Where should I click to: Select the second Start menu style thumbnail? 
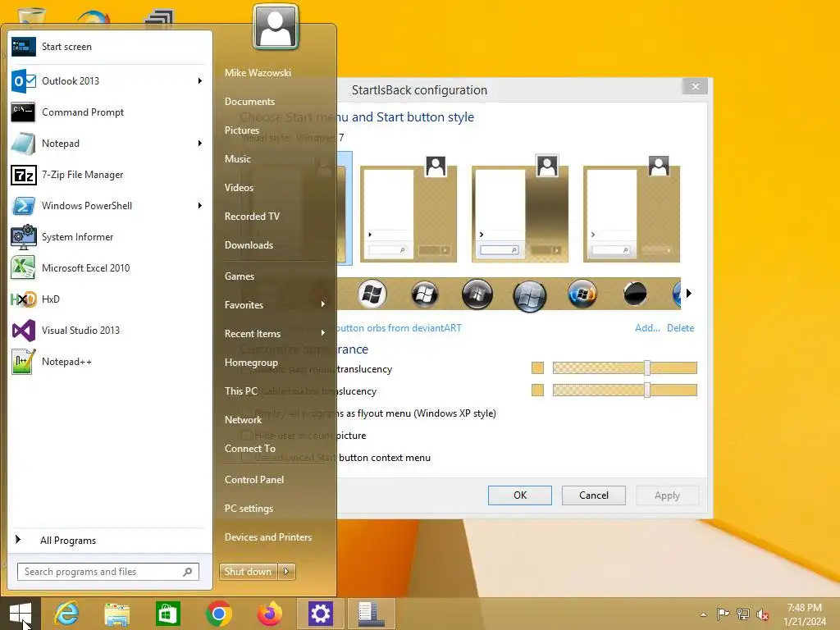409,208
